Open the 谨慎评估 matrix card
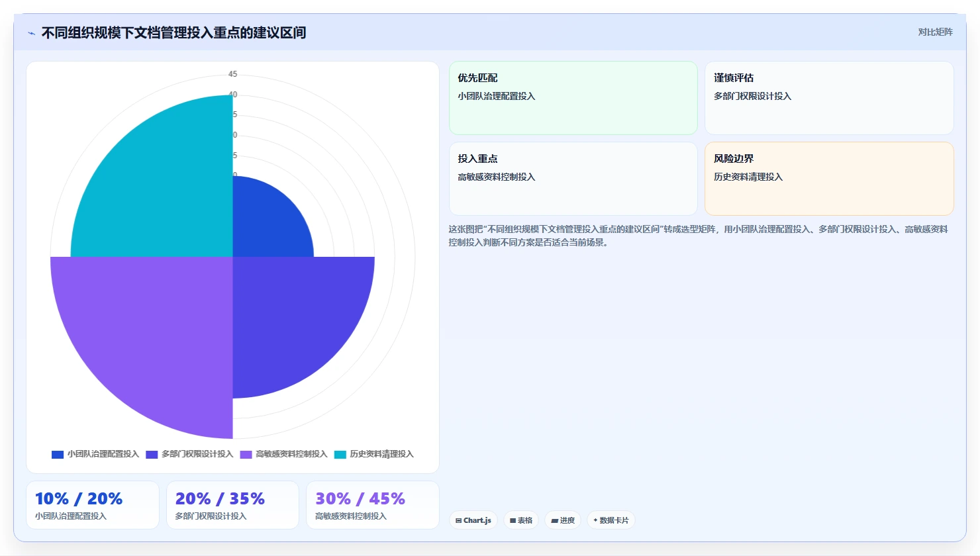Viewport: 980px width, 556px height. [x=829, y=98]
